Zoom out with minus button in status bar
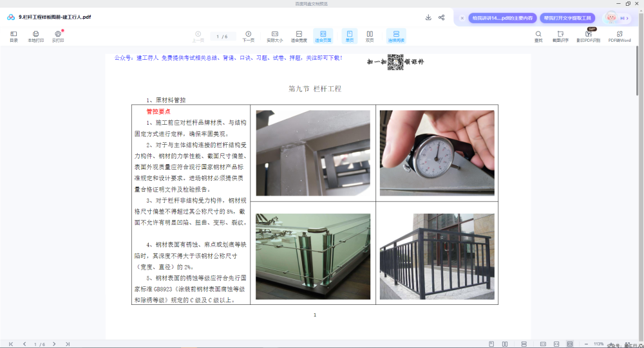The image size is (644, 348). [x=586, y=344]
